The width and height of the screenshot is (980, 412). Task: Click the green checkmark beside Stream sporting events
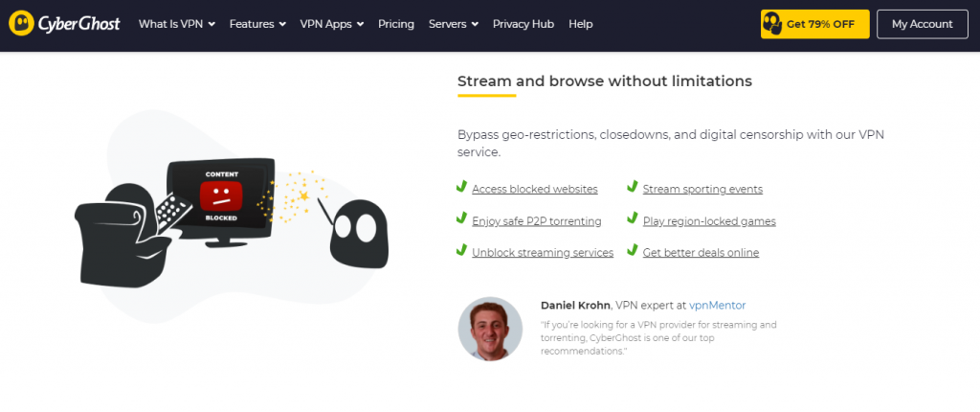tap(632, 186)
